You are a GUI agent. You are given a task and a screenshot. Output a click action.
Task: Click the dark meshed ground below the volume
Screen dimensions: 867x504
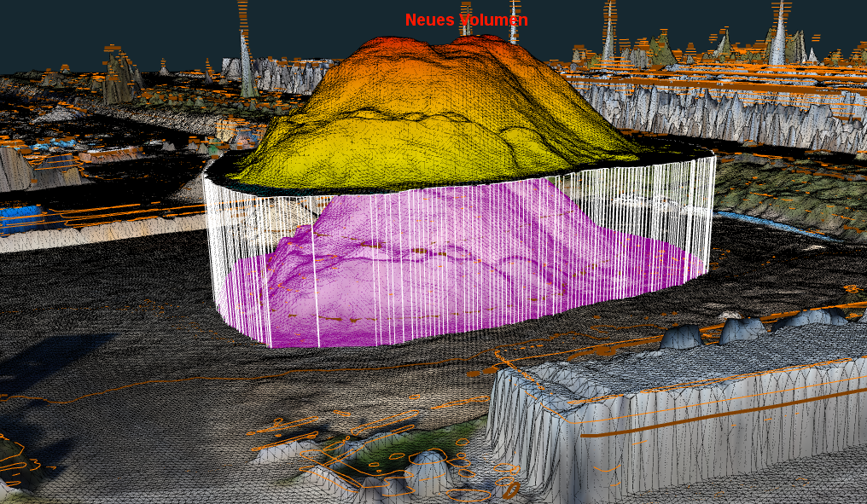click(x=341, y=384)
